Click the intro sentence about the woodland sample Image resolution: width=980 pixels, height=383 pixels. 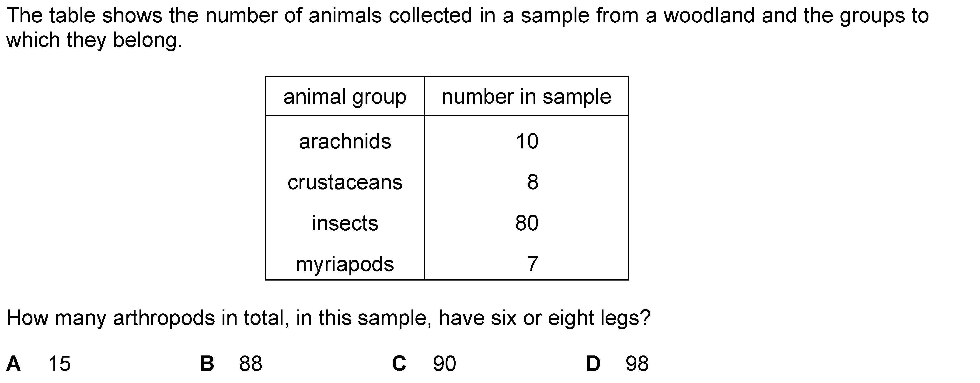(467, 28)
